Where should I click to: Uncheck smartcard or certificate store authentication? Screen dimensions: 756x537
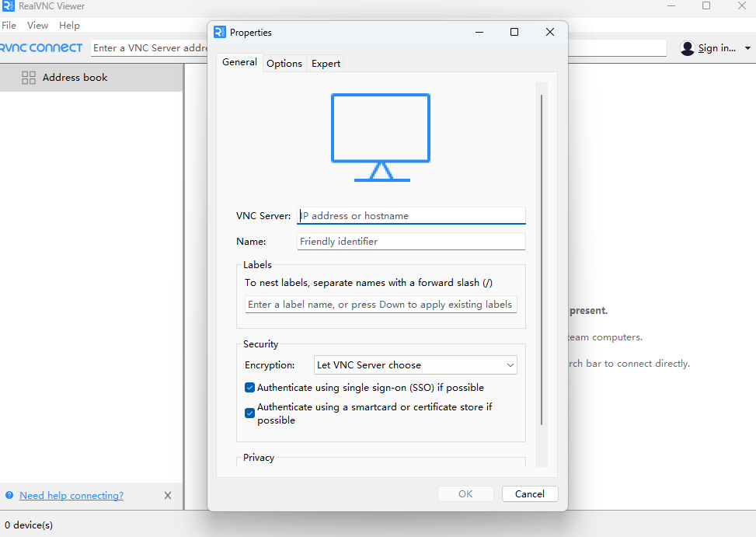(249, 413)
